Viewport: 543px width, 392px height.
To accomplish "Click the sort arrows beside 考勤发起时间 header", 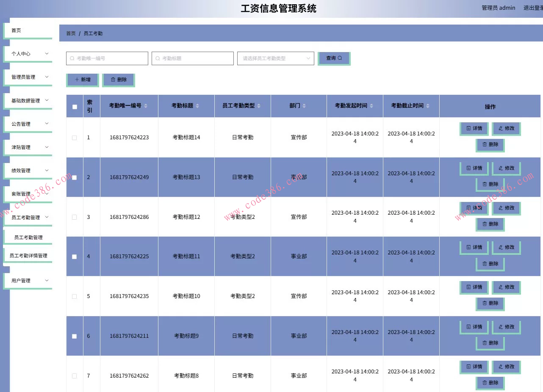I will 371,106.
